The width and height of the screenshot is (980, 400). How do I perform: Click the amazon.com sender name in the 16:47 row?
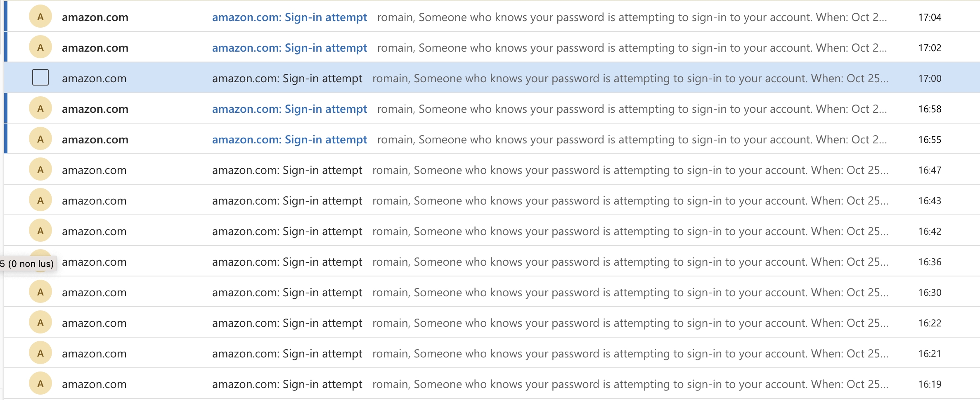click(94, 170)
